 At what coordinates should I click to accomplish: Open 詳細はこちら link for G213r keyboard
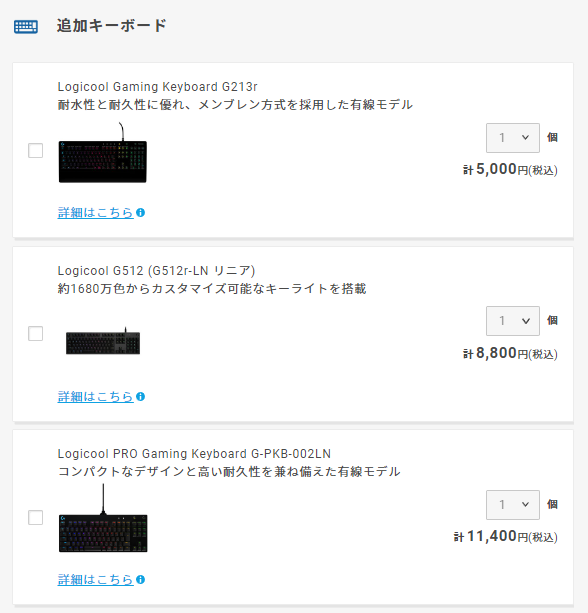click(95, 213)
